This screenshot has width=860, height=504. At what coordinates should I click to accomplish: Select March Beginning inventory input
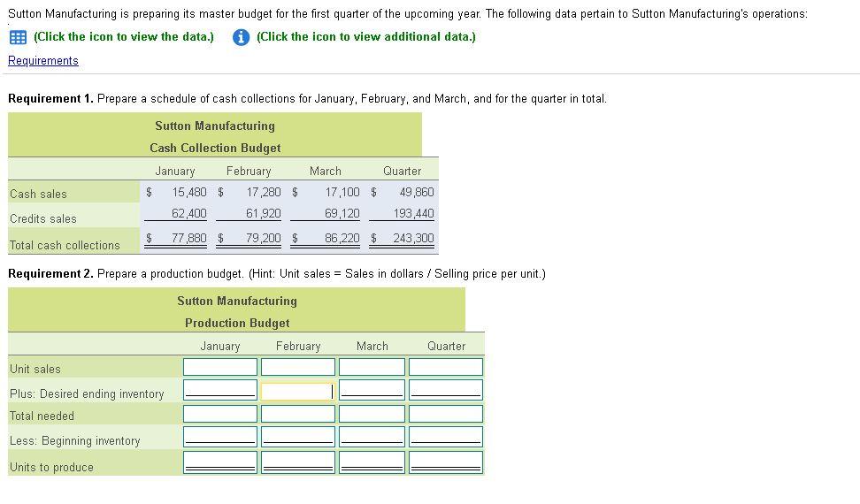coord(372,437)
